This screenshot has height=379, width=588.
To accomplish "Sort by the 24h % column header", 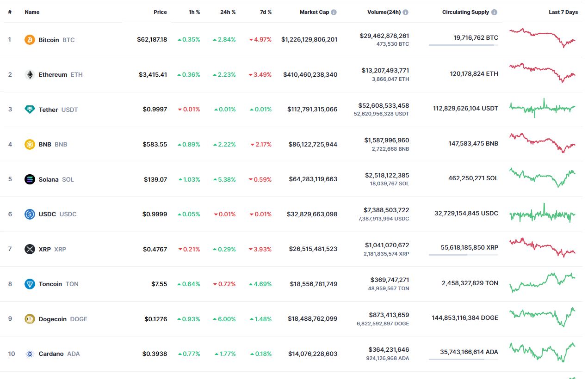I will (228, 12).
